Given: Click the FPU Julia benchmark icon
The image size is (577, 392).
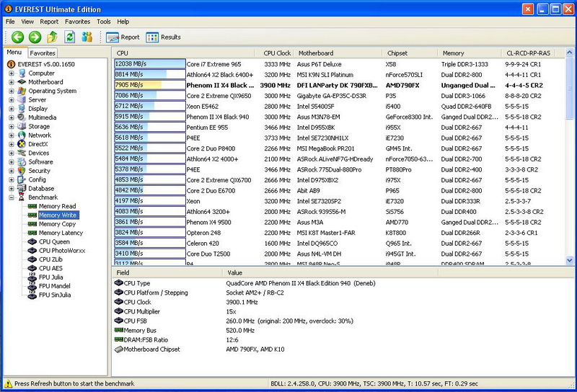Looking at the screenshot, I should click(32, 277).
